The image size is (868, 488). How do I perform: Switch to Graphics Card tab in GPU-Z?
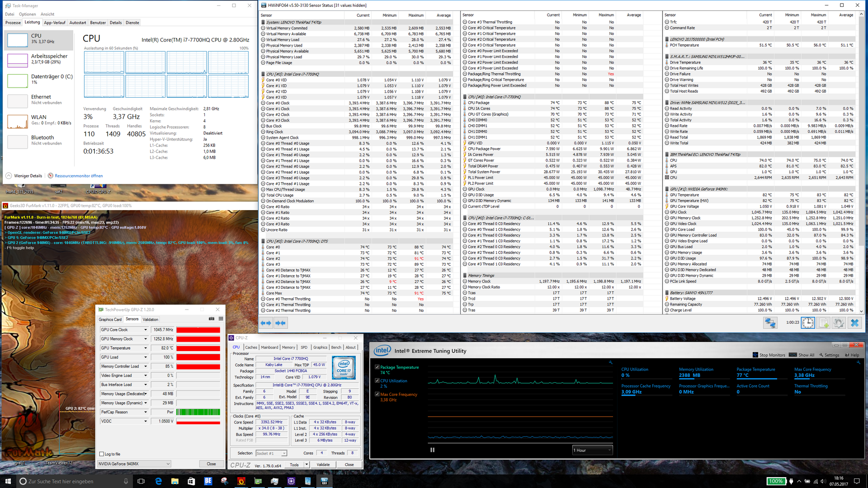pyautogui.click(x=110, y=319)
